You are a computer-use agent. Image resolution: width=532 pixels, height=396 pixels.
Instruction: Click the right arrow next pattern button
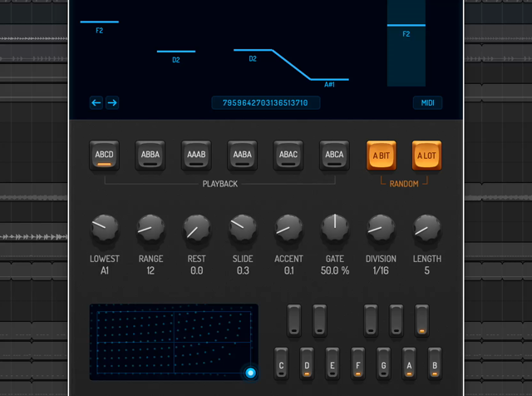click(112, 102)
